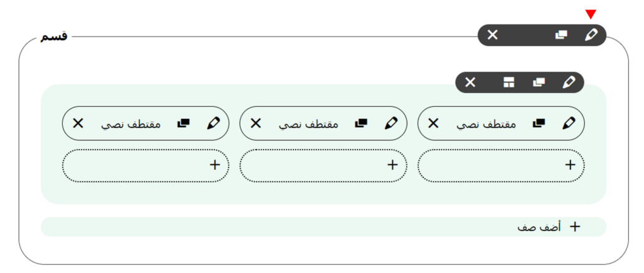Screen dimensions: 644x273
Task: Delete the rightmost مقتطف نصي widget
Action: pos(433,123)
